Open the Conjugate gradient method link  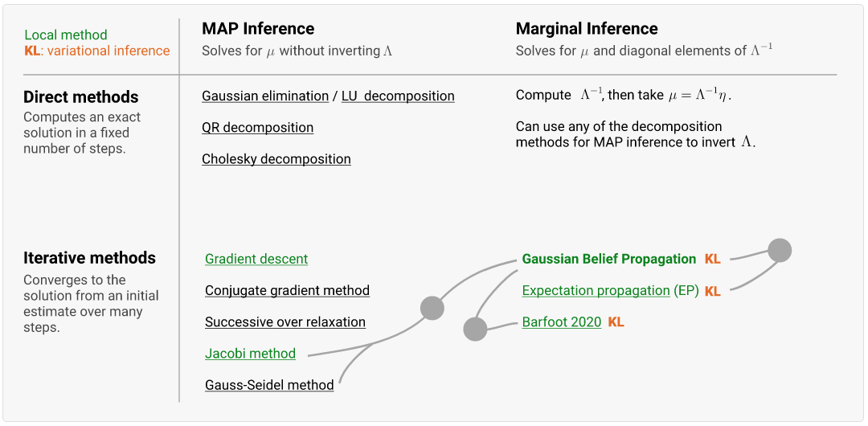287,290
